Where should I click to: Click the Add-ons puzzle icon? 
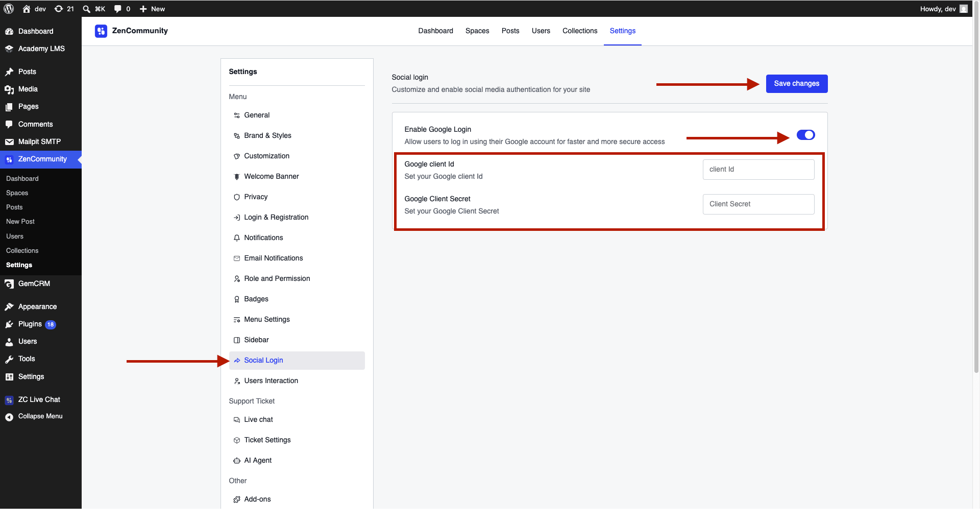click(x=237, y=500)
